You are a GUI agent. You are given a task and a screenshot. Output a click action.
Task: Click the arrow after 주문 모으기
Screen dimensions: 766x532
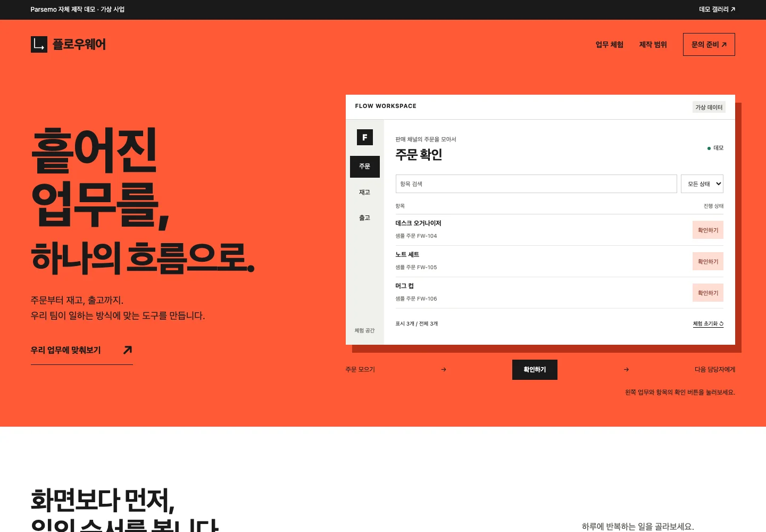pos(444,369)
